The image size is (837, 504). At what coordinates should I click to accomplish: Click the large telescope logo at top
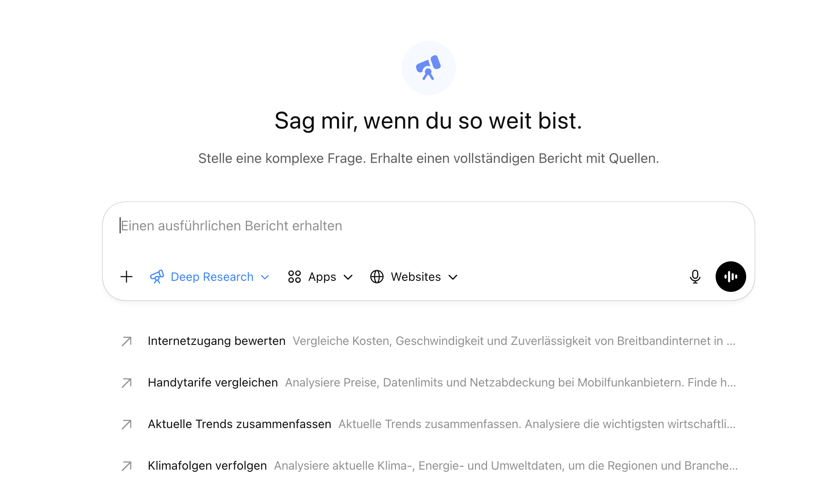428,68
